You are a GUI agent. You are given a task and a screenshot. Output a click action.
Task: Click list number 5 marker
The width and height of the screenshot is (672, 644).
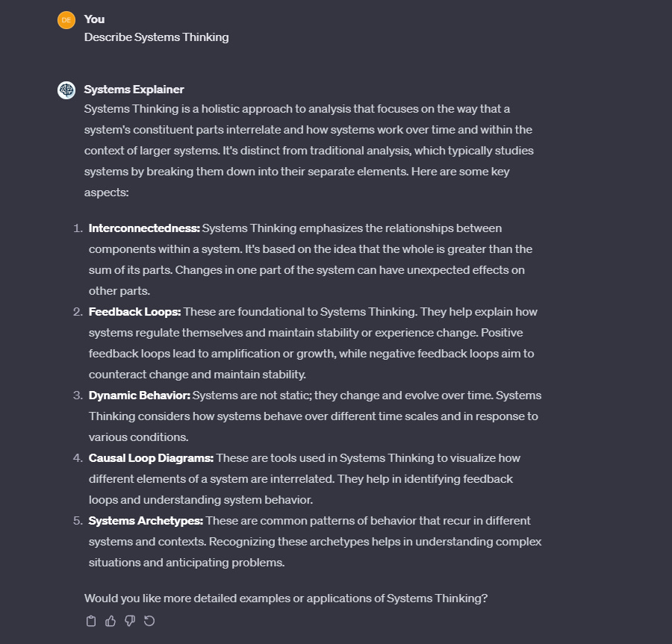point(78,521)
